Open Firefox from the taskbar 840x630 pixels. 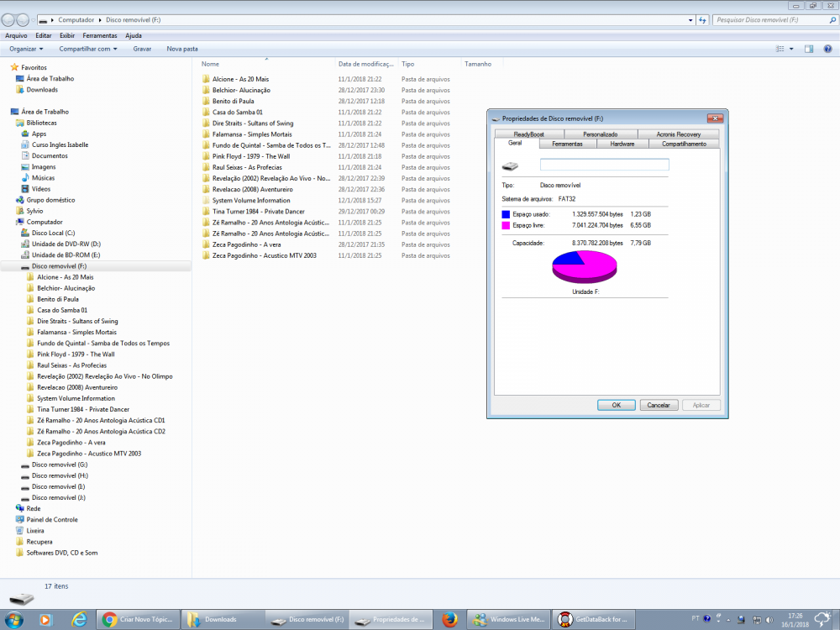coord(449,620)
